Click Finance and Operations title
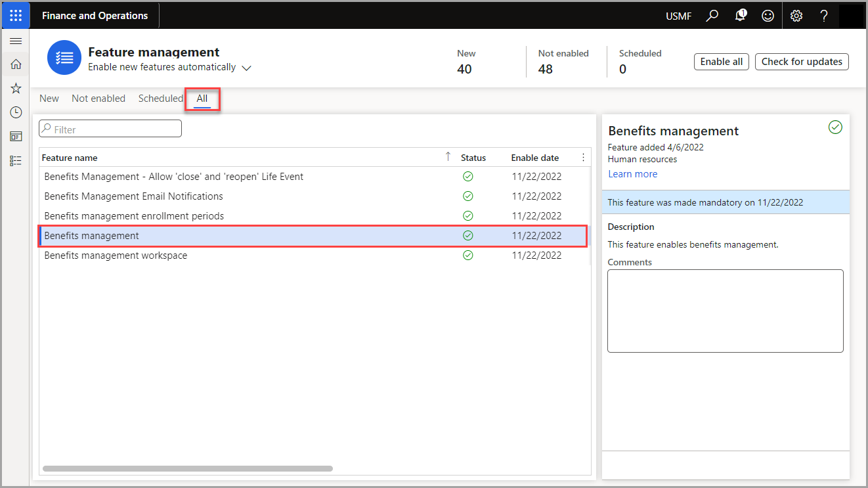868x488 pixels. pyautogui.click(x=95, y=16)
